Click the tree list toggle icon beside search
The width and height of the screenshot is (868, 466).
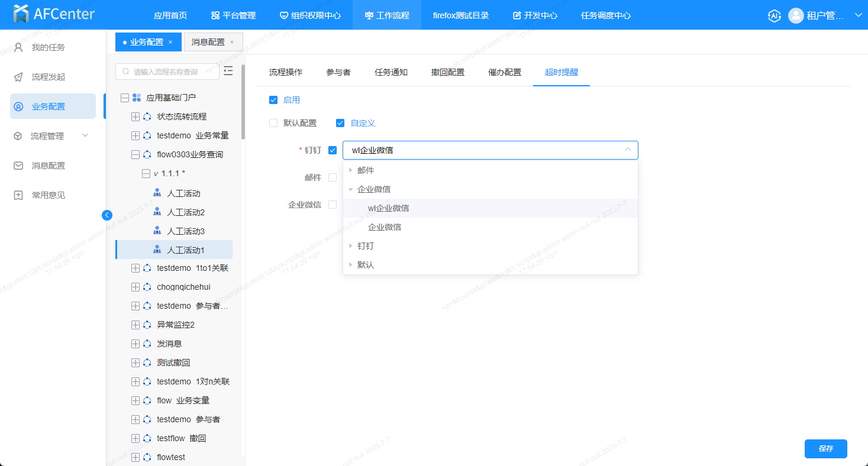click(228, 72)
